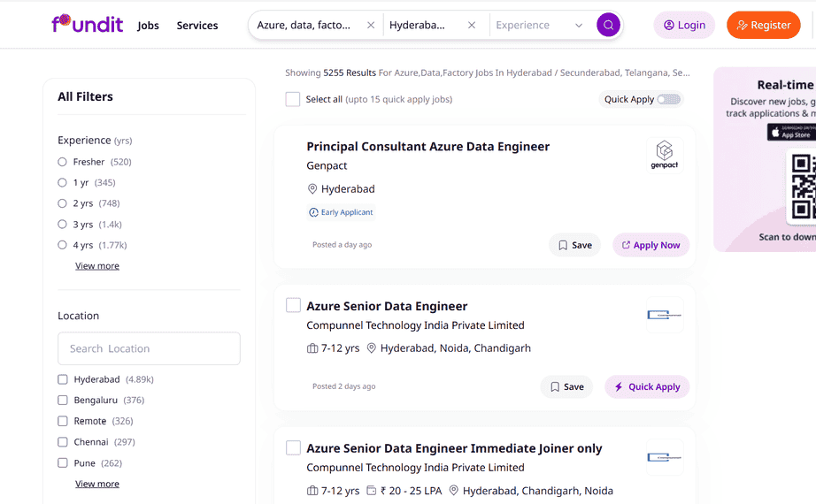Click the briefcase icon beside 7-12 yrs on Azure Senior Data Engineer card
Viewport: 816px width, 504px height.
[x=312, y=348]
